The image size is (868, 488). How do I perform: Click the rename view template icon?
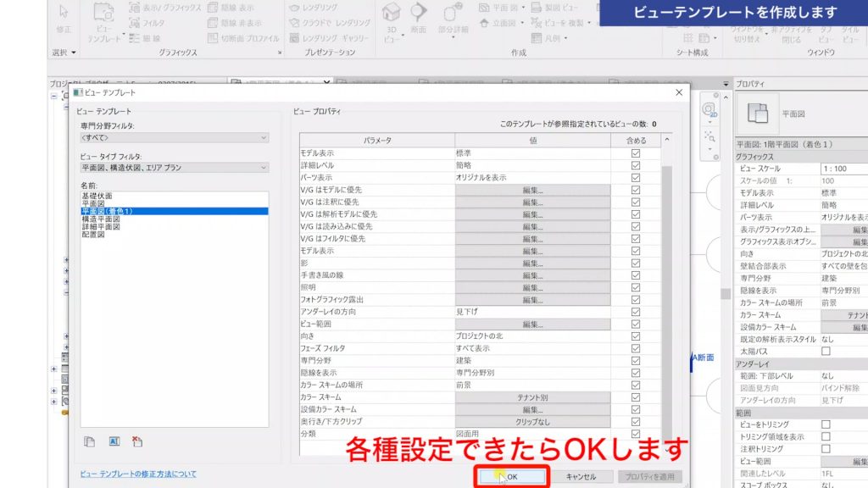pyautogui.click(x=113, y=441)
